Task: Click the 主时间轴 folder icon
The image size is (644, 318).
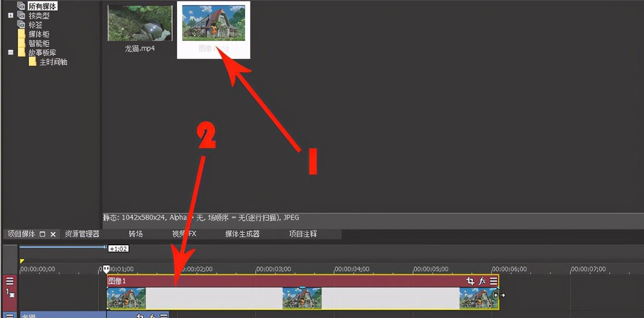Action: coord(32,62)
